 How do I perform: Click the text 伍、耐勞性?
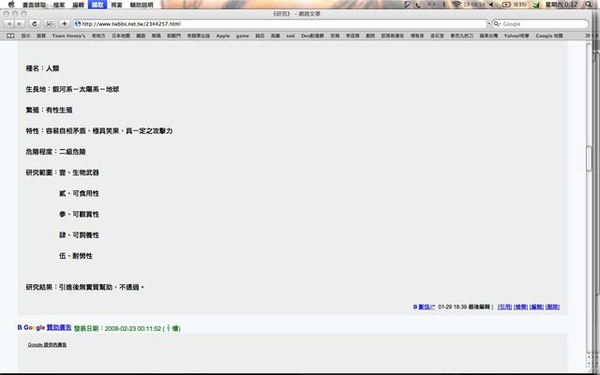tap(75, 256)
